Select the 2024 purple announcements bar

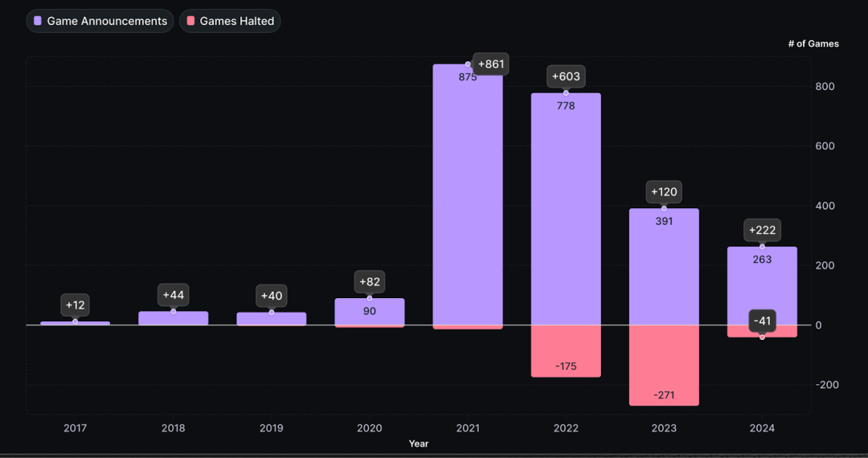pyautogui.click(x=762, y=281)
